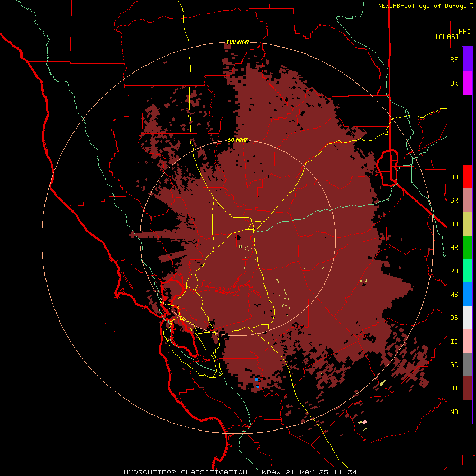Click the IC light-pink legend swatch
This screenshot has height=476, width=476.
point(467,341)
